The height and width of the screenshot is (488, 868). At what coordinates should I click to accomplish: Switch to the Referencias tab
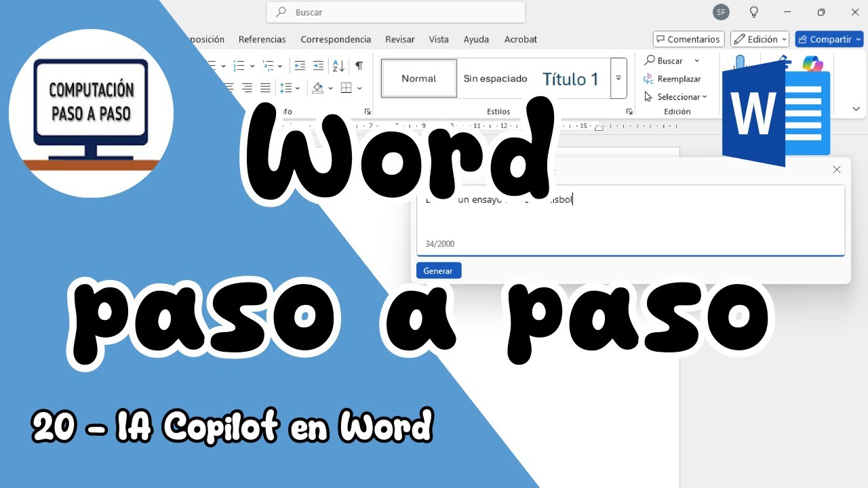pyautogui.click(x=262, y=39)
